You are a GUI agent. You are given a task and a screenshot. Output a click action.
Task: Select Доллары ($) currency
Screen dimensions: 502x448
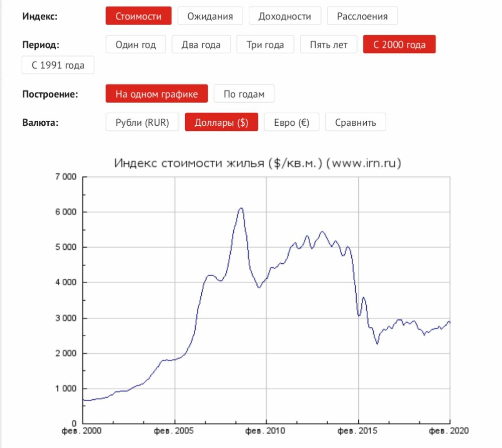[222, 122]
